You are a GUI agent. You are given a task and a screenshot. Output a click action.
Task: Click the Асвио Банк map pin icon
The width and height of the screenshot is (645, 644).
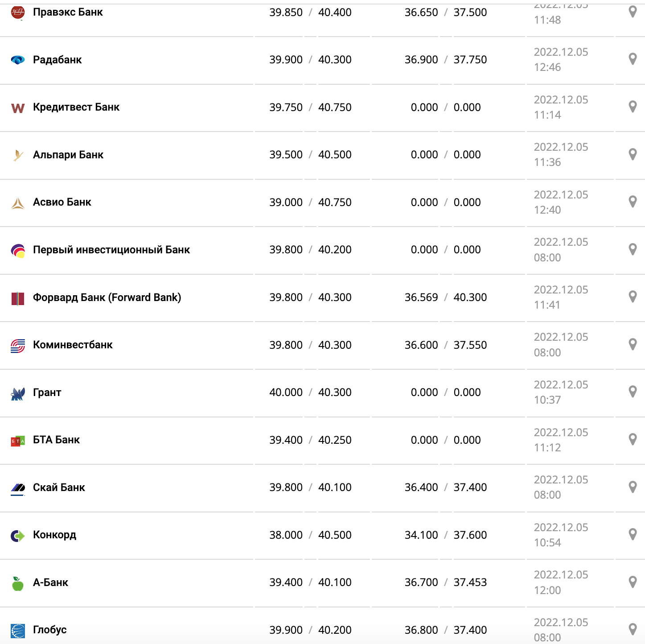click(632, 202)
